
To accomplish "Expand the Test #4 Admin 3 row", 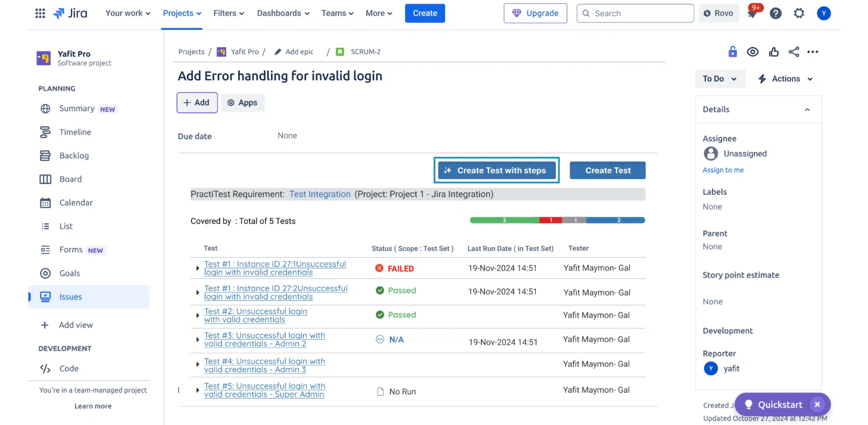I will tap(198, 365).
